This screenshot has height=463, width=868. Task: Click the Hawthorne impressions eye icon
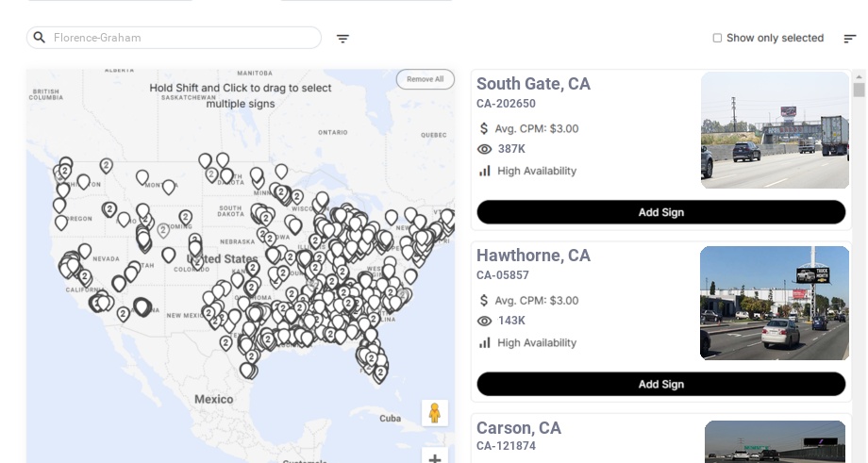coord(485,321)
